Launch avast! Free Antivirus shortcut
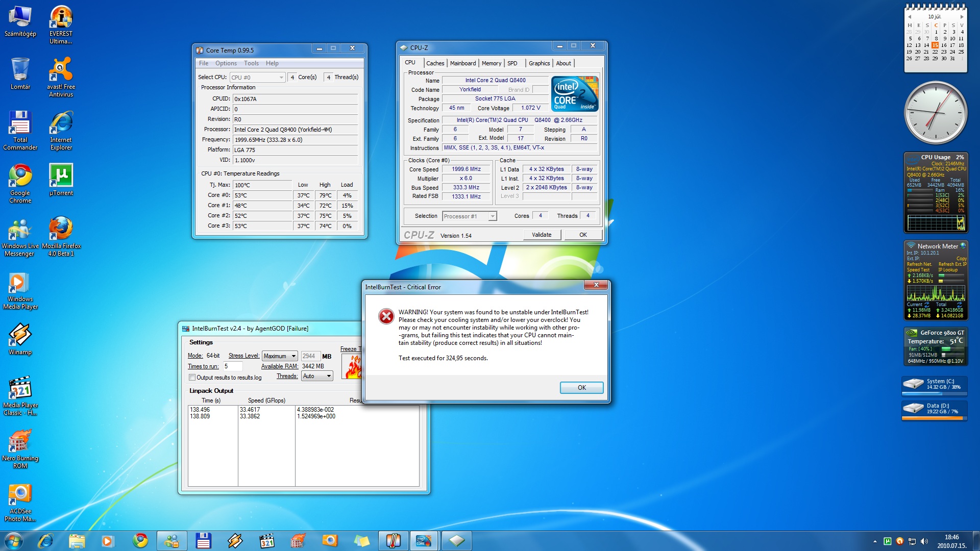 point(61,77)
